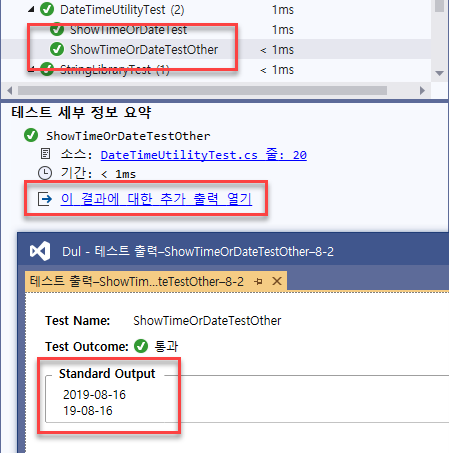Screen dimensions: 449x453
Task: Click the < 1ms duration of ShowTimeOrDateTestOther row
Action: pyautogui.click(x=277, y=50)
